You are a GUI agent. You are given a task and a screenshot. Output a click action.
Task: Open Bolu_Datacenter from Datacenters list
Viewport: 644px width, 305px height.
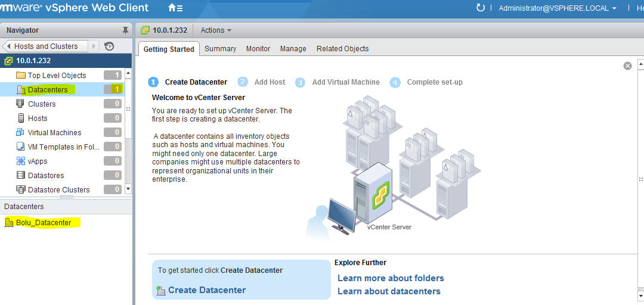point(43,222)
